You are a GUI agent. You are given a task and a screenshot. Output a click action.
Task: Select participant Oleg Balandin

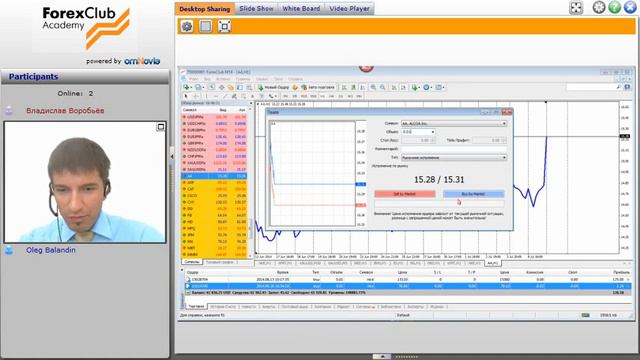pos(51,250)
